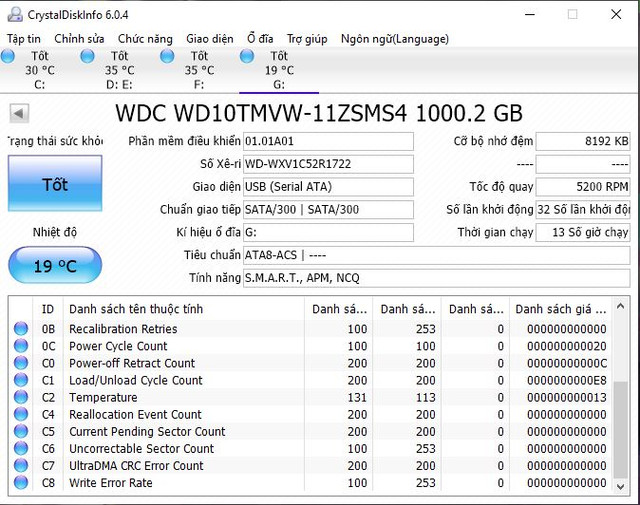The image size is (640, 505).
Task: Click the status circle icon for drive G:
Action: (x=247, y=56)
